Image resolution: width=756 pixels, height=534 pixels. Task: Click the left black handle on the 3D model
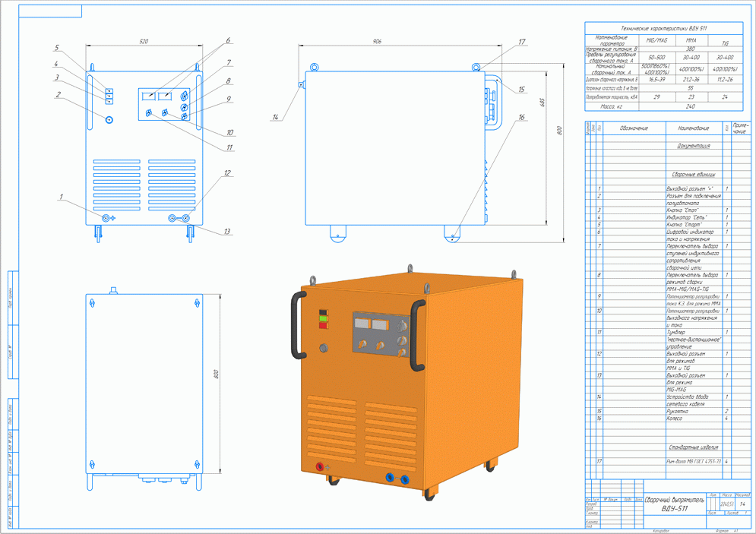(298, 325)
